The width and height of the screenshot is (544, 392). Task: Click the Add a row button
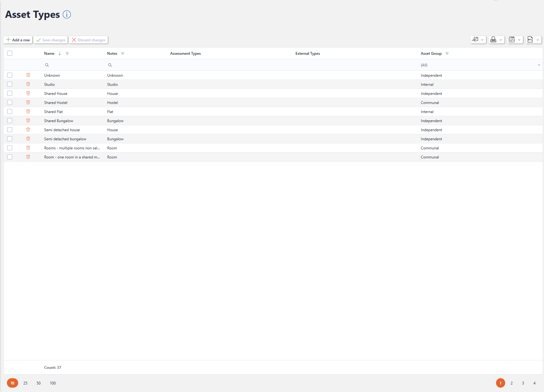pyautogui.click(x=18, y=40)
